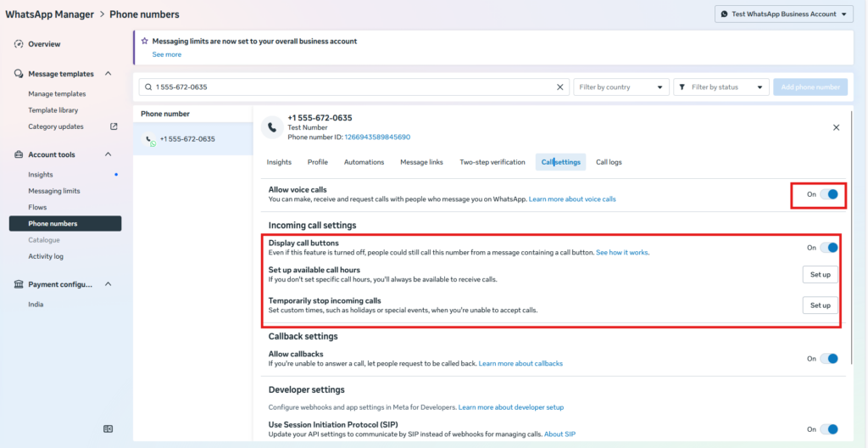Image resolution: width=868 pixels, height=448 pixels.
Task: Open Catalogue in the sidebar
Action: click(44, 240)
